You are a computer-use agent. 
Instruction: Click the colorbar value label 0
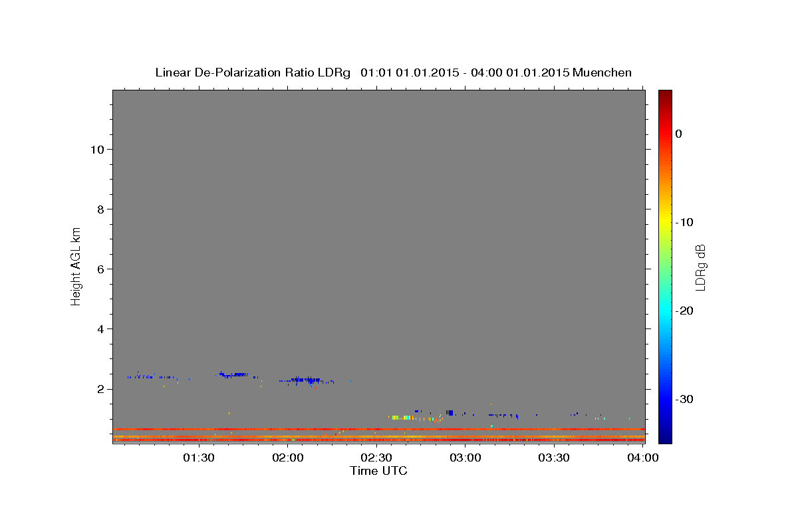coord(679,134)
